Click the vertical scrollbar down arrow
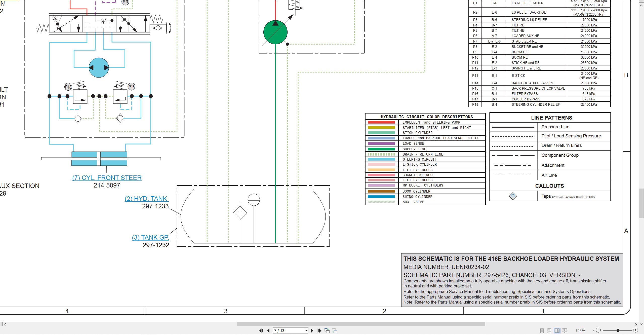Viewport: 644px width, 335px height. coord(641,324)
